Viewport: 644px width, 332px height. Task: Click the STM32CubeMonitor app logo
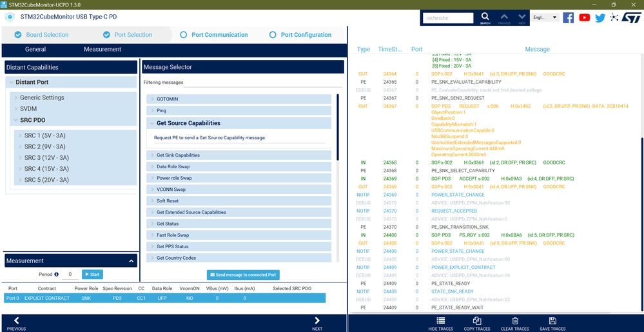click(x=9, y=17)
